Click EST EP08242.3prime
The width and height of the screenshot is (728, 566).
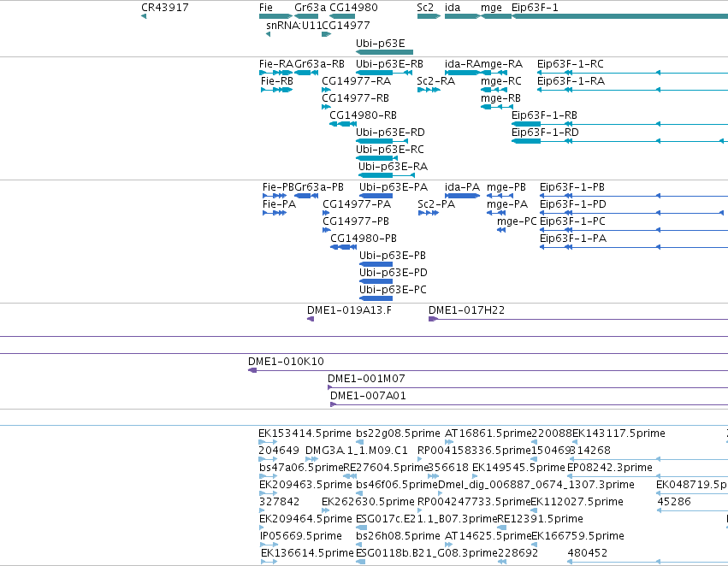pyautogui.click(x=610, y=468)
